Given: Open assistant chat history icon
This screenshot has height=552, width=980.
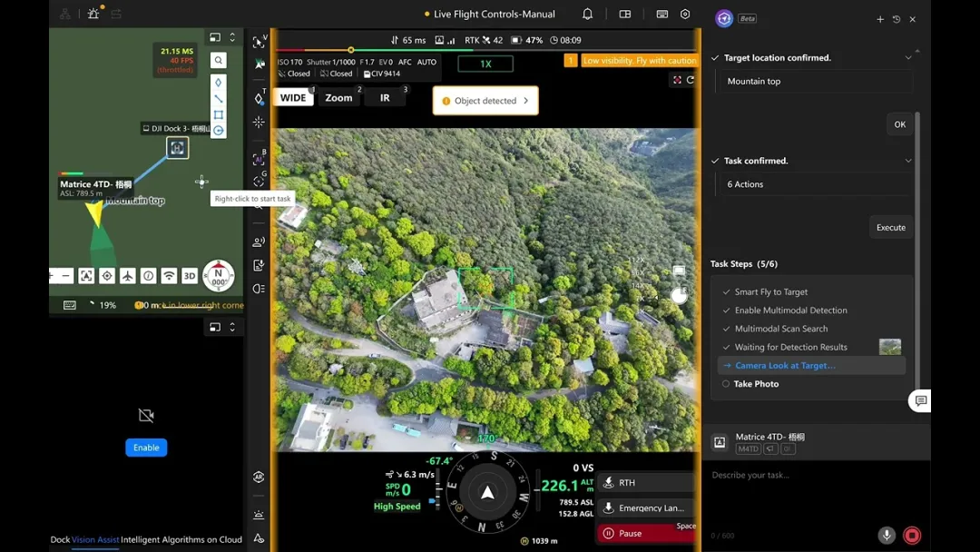Looking at the screenshot, I should click(897, 19).
